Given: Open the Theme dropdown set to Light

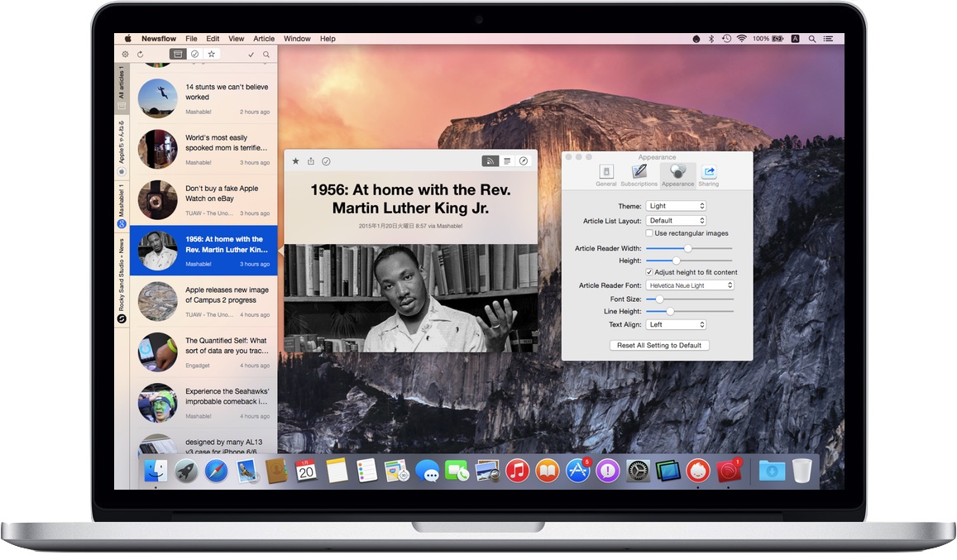Looking at the screenshot, I should [x=677, y=206].
